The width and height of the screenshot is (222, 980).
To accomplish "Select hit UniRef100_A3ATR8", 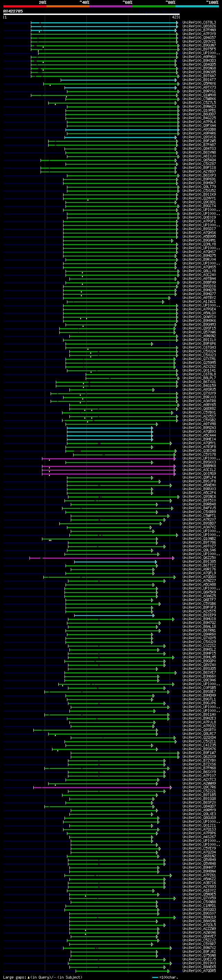I will pos(199,401).
